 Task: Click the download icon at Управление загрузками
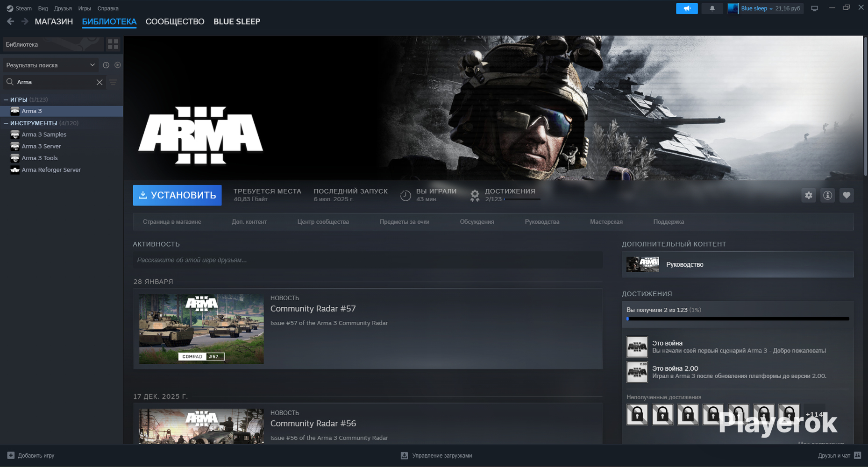(x=404, y=455)
